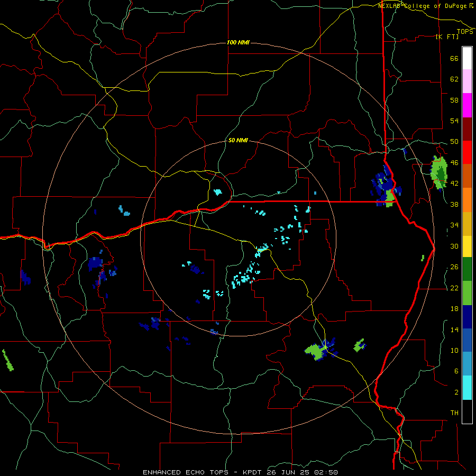476x476 pixels.
Task: Click the legend value "34"
Action: click(454, 225)
